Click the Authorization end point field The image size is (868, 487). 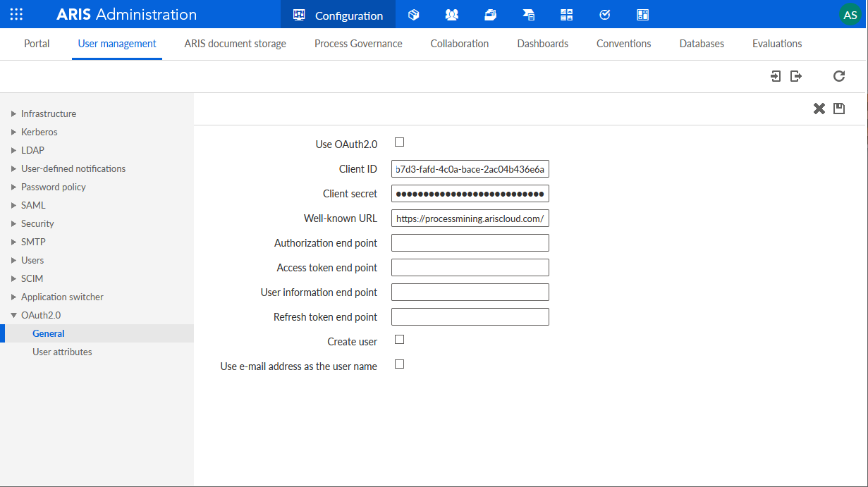click(470, 243)
